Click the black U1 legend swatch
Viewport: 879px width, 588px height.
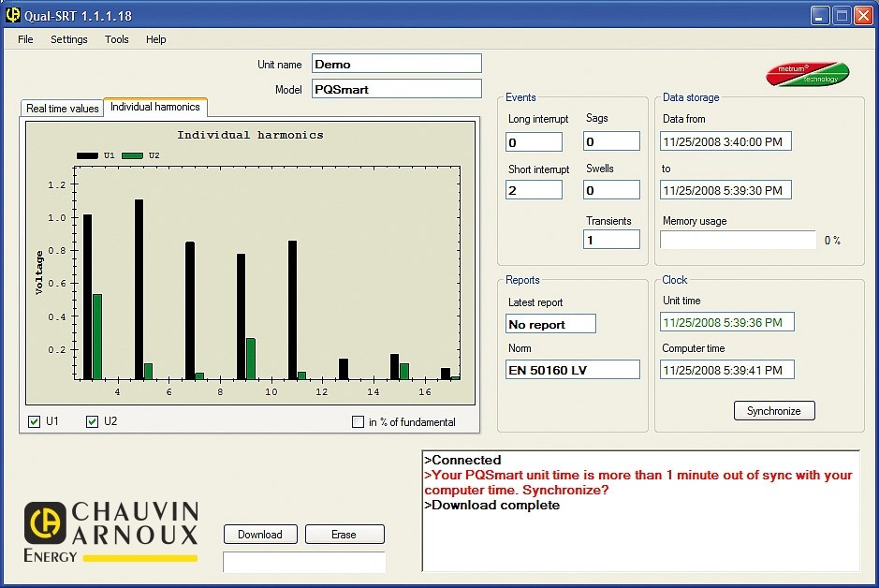(x=87, y=155)
